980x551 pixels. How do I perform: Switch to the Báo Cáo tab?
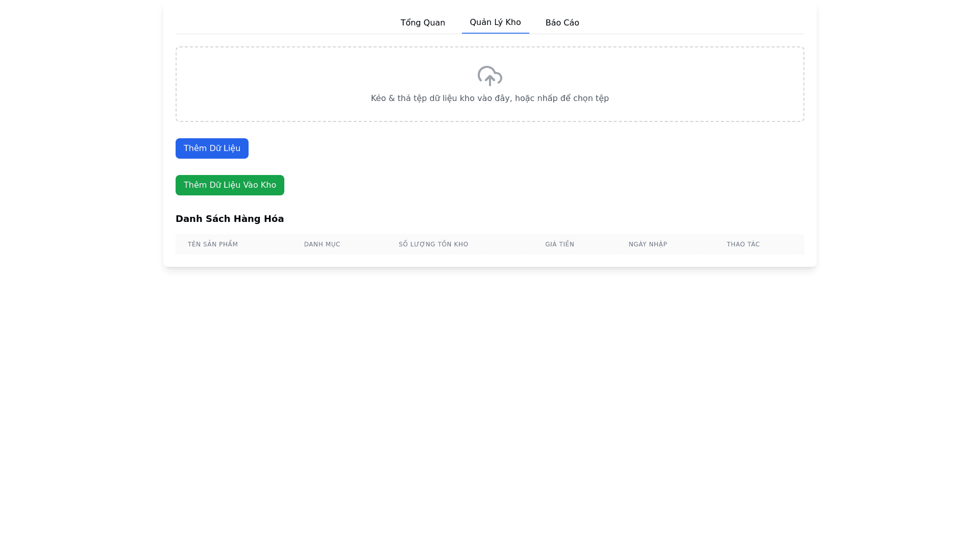tap(562, 23)
